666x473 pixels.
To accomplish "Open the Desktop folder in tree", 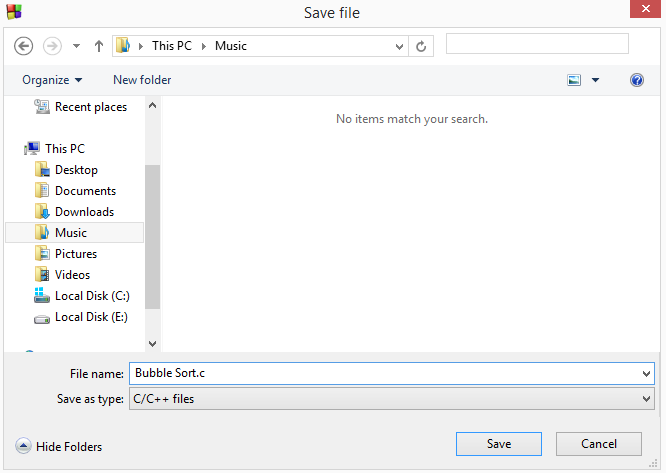I will 76,170.
